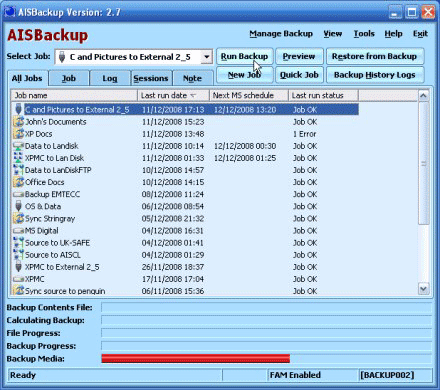Select the John's Documents job row
Image resolution: width=440 pixels, height=390 pixels.
pyautogui.click(x=185, y=122)
